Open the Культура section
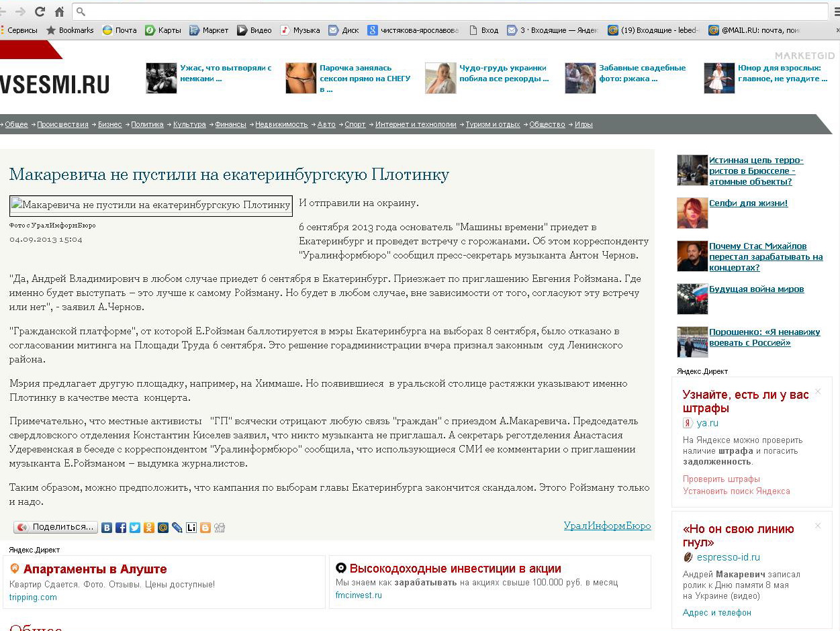The width and height of the screenshot is (840, 631). coord(189,124)
